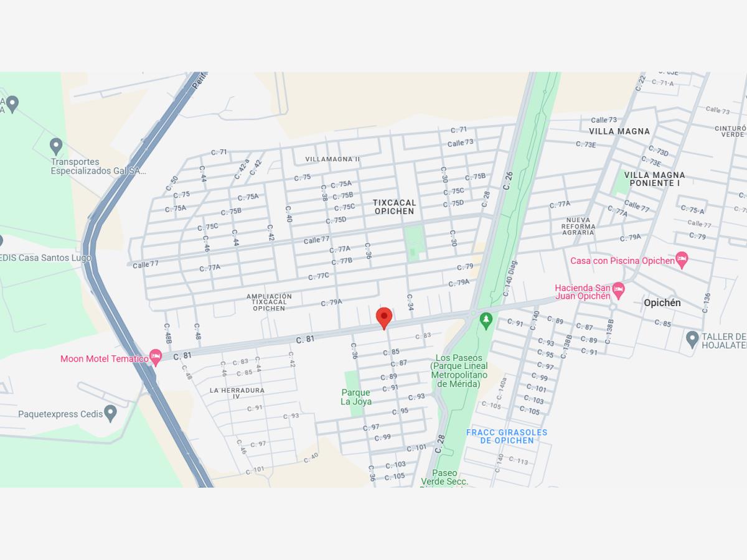
Task: Click the Los Paseos Parque Lineal label
Action: click(459, 371)
